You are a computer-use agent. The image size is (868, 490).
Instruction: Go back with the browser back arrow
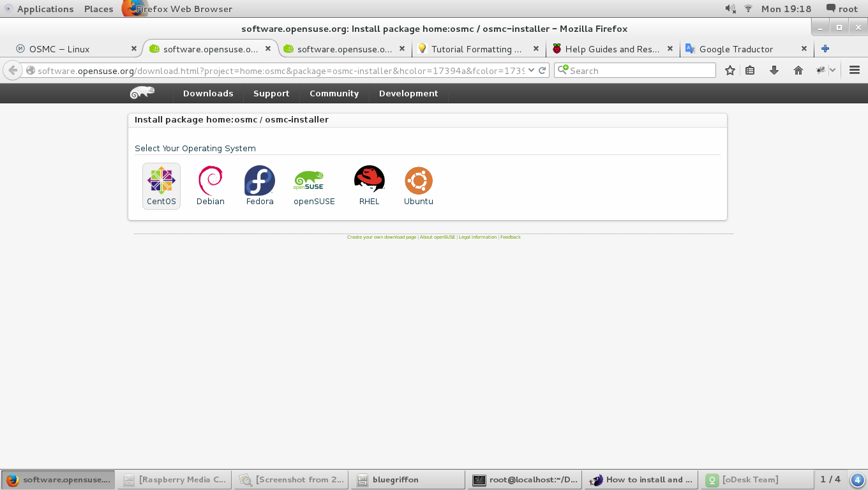(x=13, y=70)
